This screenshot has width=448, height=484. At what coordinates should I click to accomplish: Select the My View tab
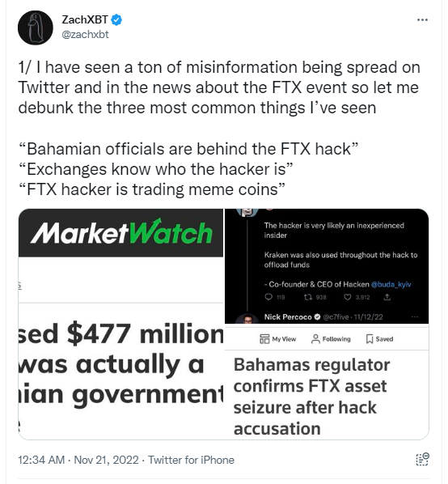pos(277,339)
